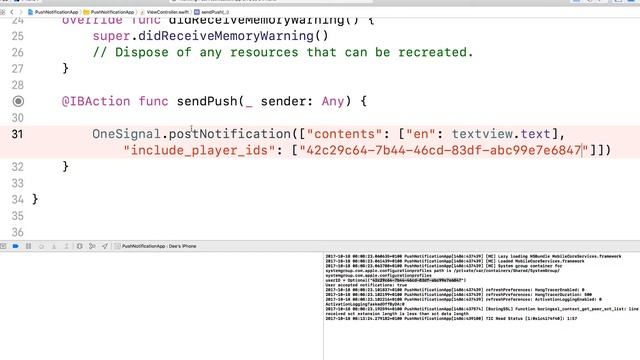Screen dimensions: 640x360
Task: Click line number 36 in gutter
Action: 18,232
